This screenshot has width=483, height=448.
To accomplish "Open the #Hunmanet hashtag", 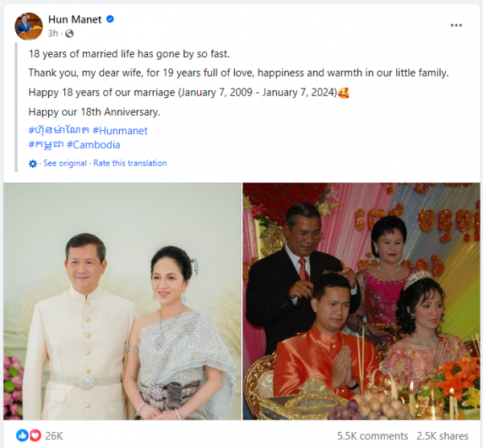I will pyautogui.click(x=120, y=131).
